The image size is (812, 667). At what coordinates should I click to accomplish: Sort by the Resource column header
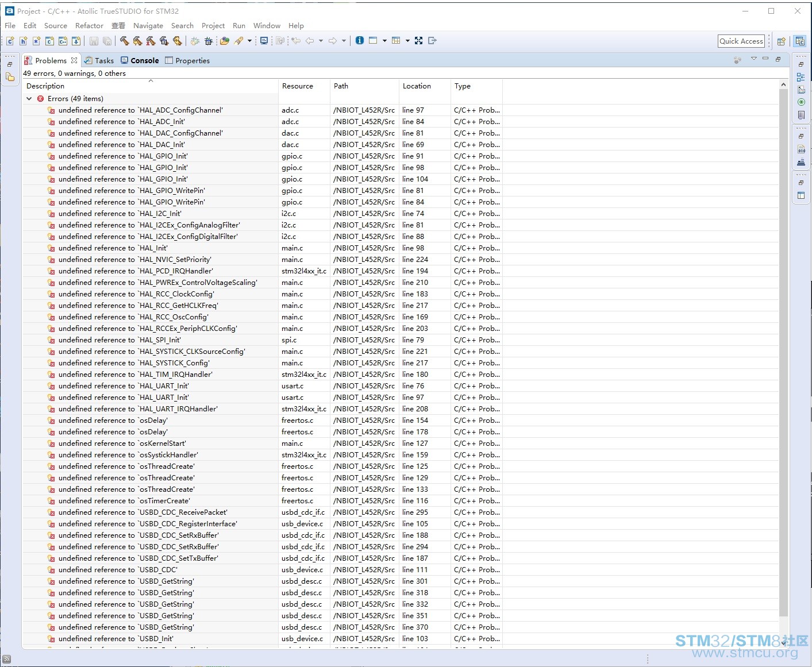tap(304, 86)
